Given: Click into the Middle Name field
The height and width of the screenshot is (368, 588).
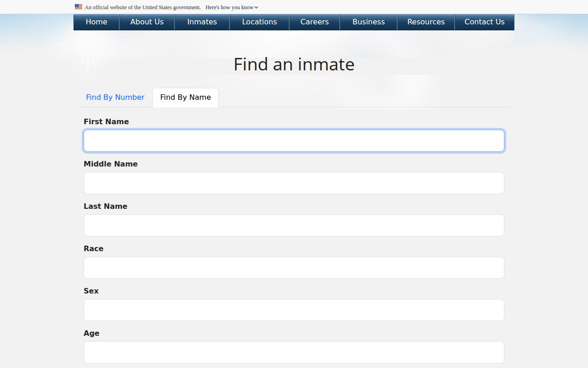Looking at the screenshot, I should click(294, 183).
